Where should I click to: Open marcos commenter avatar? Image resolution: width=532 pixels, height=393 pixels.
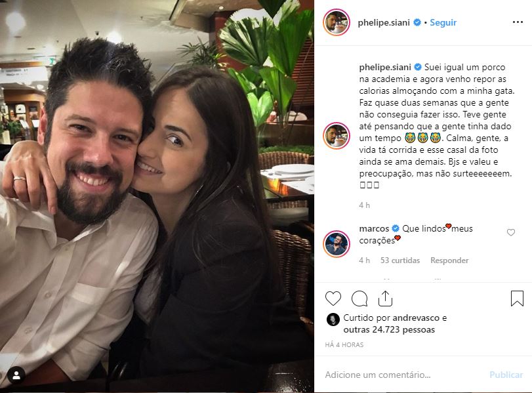click(x=337, y=244)
